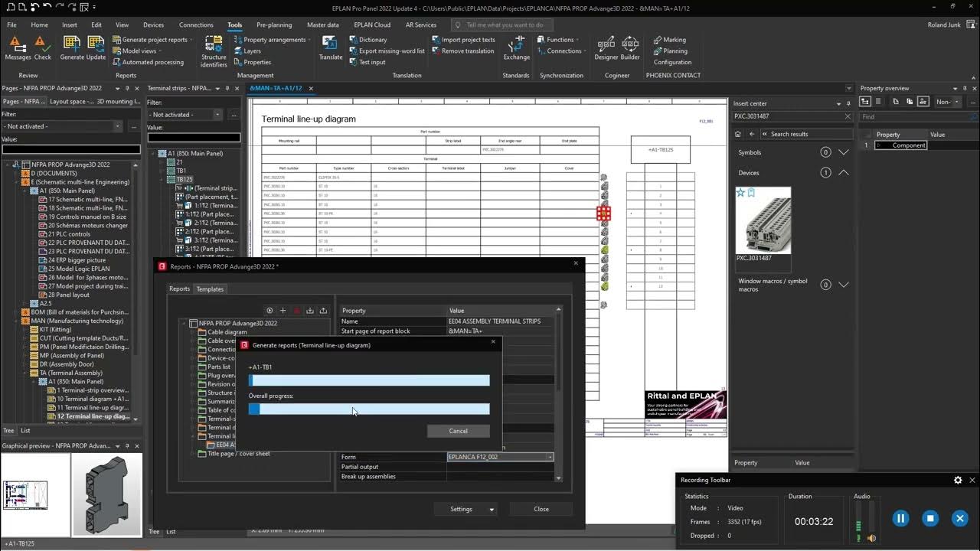Open the Settings button dropdown arrow
Viewport: 980px width, 551px height.
pos(492,509)
